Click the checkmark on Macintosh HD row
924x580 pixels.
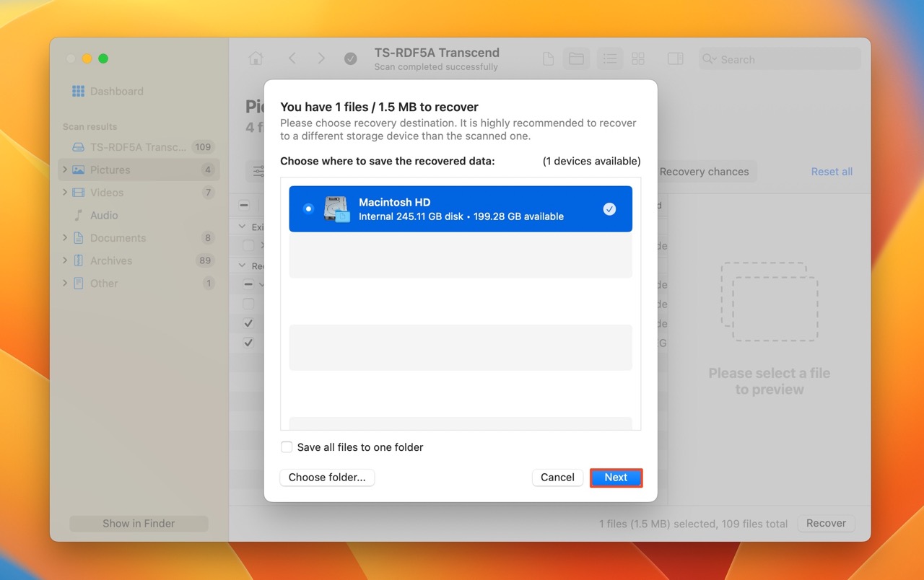click(x=610, y=208)
